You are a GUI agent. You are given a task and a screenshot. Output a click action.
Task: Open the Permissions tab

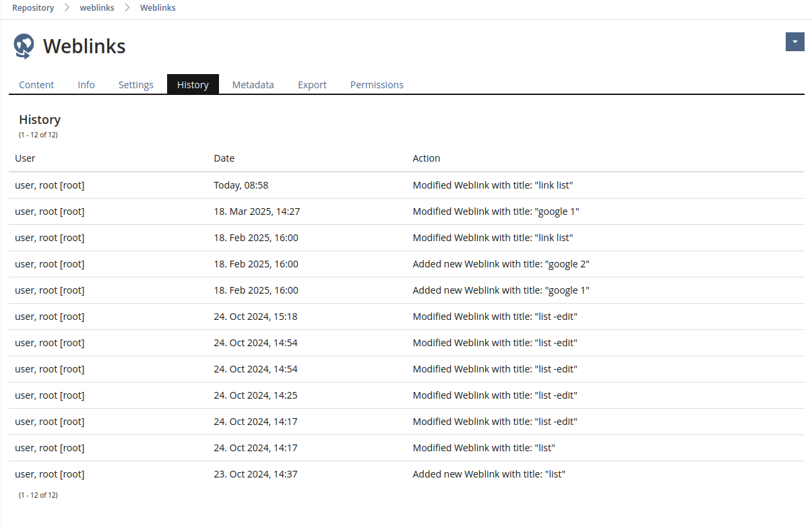click(x=377, y=85)
